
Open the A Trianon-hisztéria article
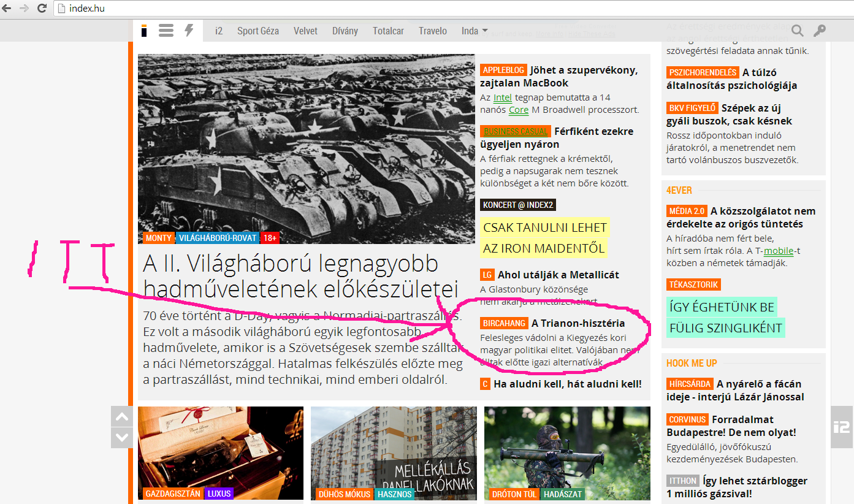tap(578, 323)
